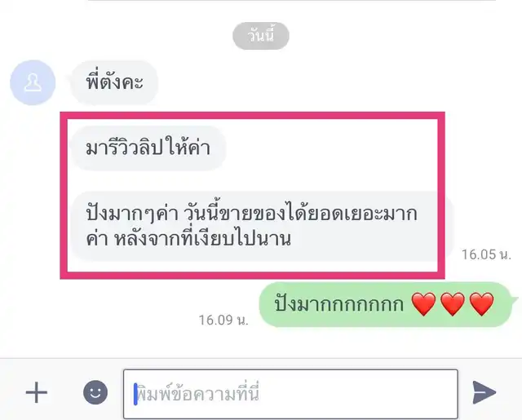Send the message with arrow icon

tap(484, 393)
